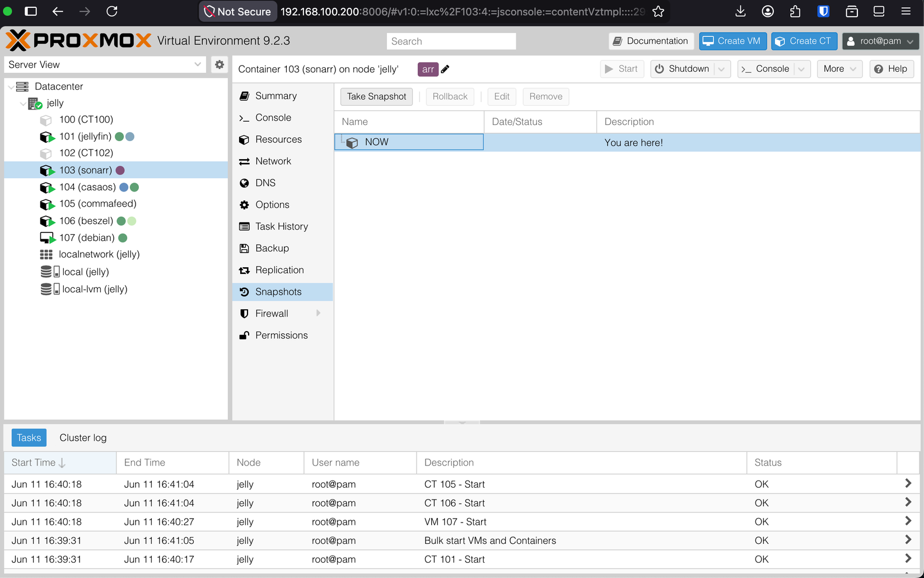Open browser downloads icon
924x578 pixels.
740,11
